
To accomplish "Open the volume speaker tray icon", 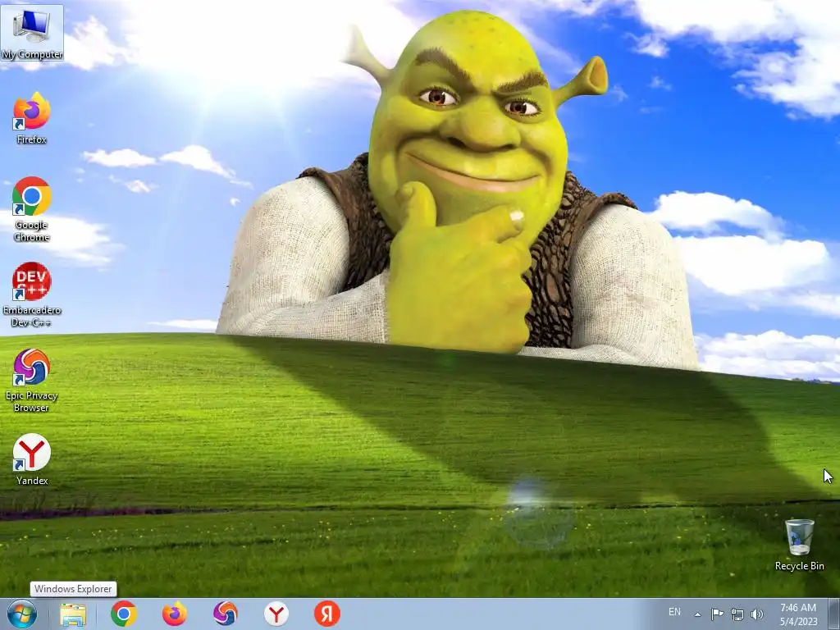I will click(757, 614).
